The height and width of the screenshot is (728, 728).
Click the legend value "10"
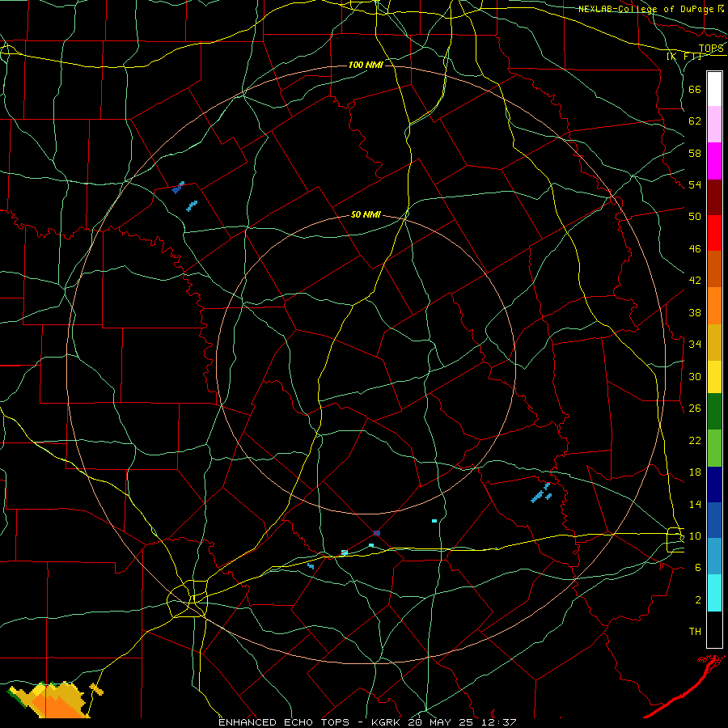point(695,535)
